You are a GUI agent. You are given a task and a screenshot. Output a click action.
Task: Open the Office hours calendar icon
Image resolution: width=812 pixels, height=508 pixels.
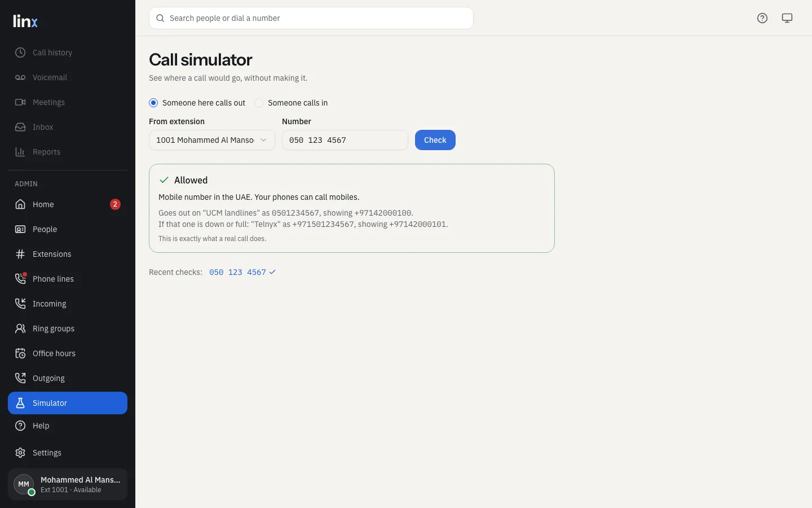click(20, 353)
